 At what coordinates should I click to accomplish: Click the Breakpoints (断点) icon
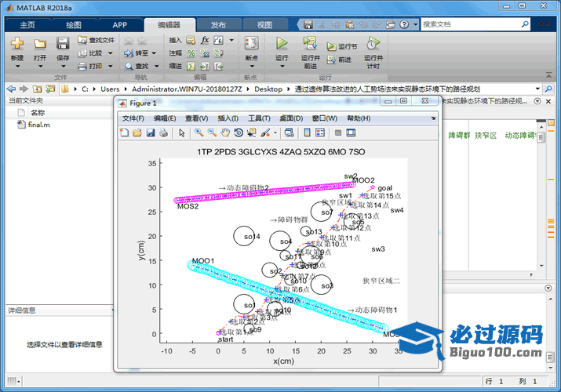click(252, 44)
